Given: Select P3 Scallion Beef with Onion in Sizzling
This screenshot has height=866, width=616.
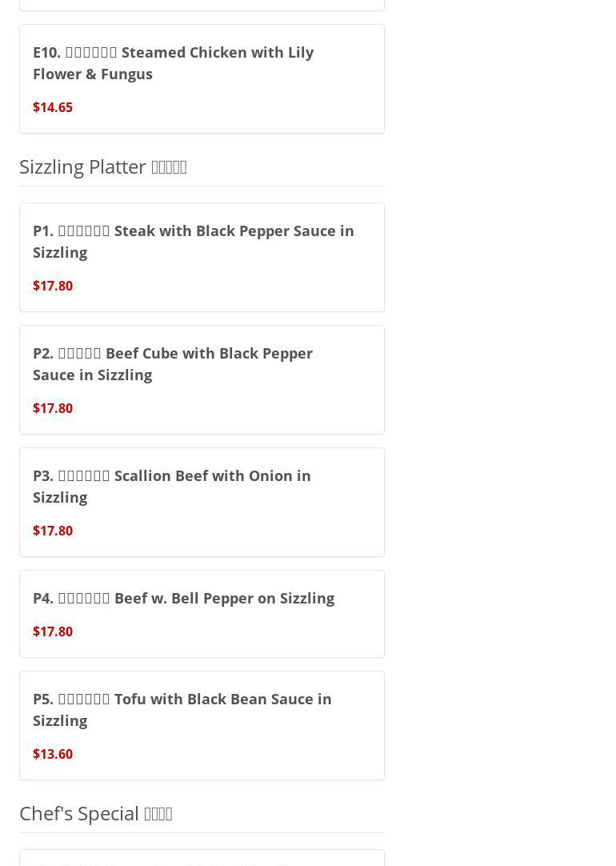Looking at the screenshot, I should point(171,486).
